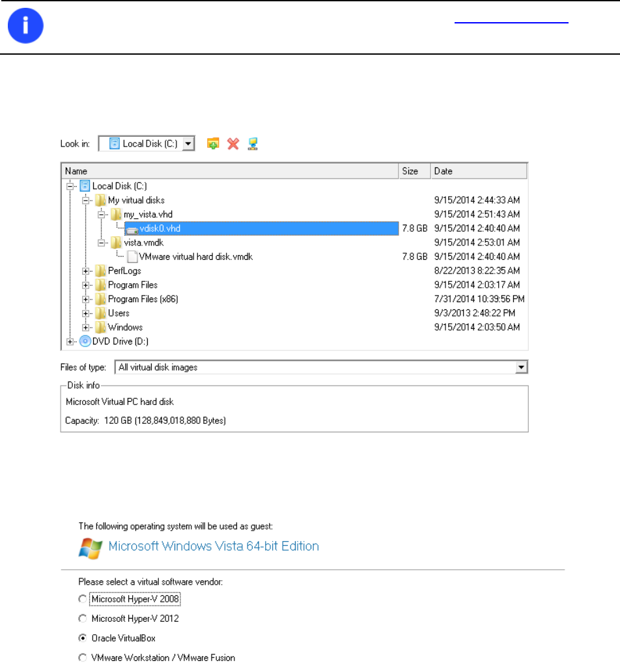Click the Windows folder icon
Image resolution: width=620 pixels, height=672 pixels.
pyautogui.click(x=101, y=328)
